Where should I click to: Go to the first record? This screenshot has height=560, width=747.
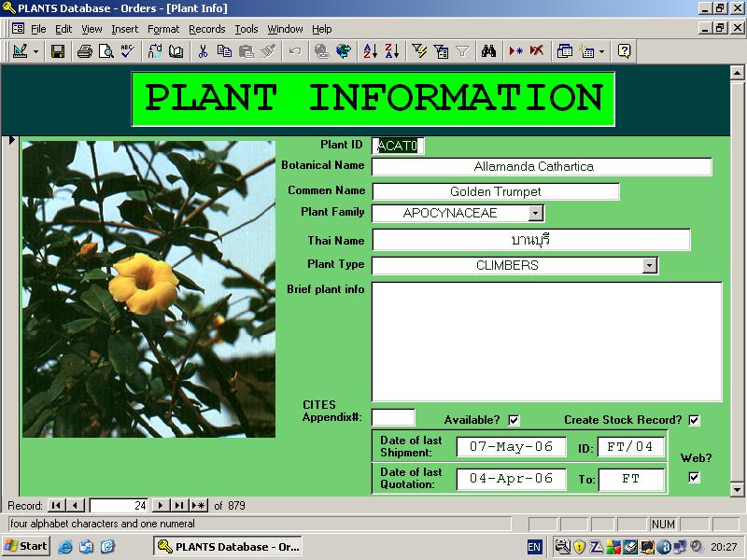coord(56,505)
